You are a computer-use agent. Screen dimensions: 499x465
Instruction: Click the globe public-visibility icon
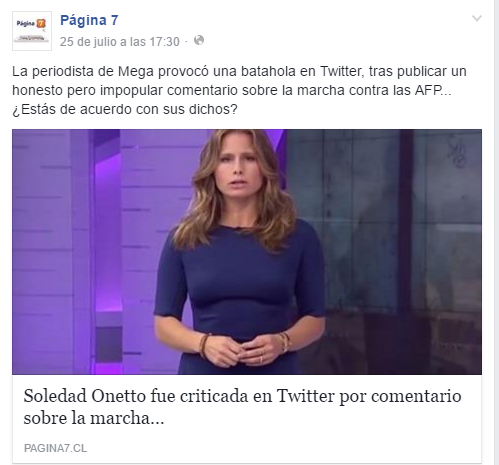coord(199,41)
